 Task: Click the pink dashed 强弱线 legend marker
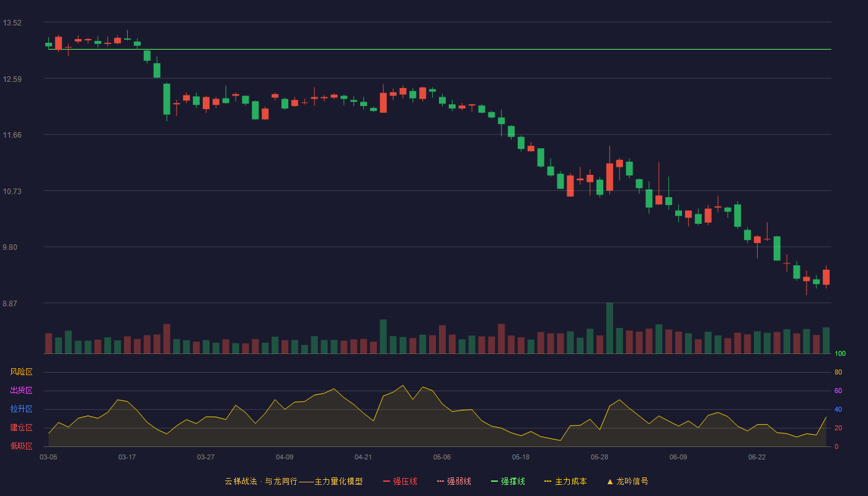point(440,481)
